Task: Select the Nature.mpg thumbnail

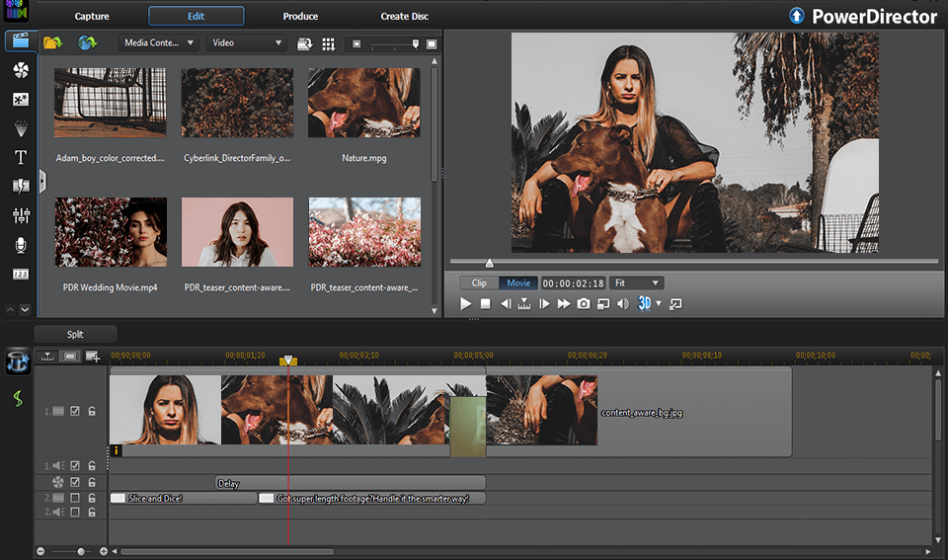Action: (364, 103)
